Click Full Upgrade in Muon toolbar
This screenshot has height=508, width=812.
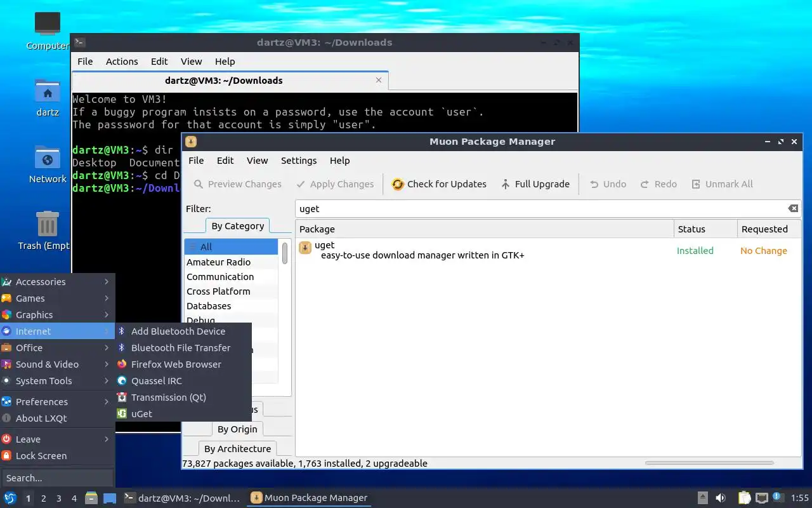535,184
